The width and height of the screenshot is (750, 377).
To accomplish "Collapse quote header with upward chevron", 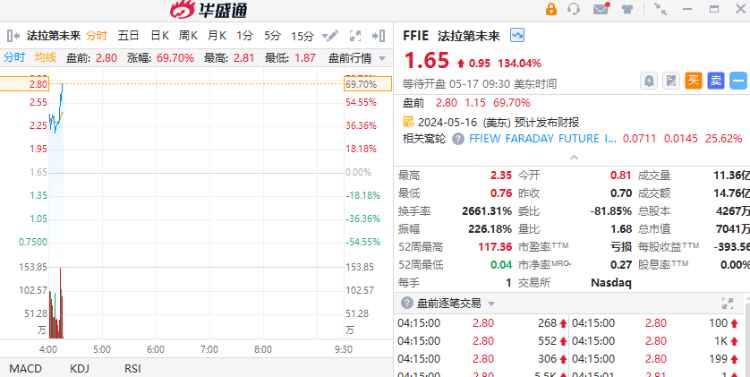I will pos(574,157).
